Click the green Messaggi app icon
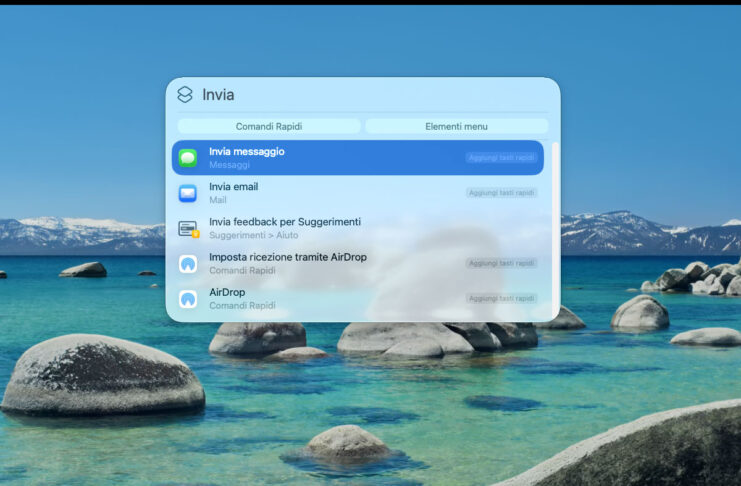This screenshot has width=741, height=486. click(x=188, y=158)
